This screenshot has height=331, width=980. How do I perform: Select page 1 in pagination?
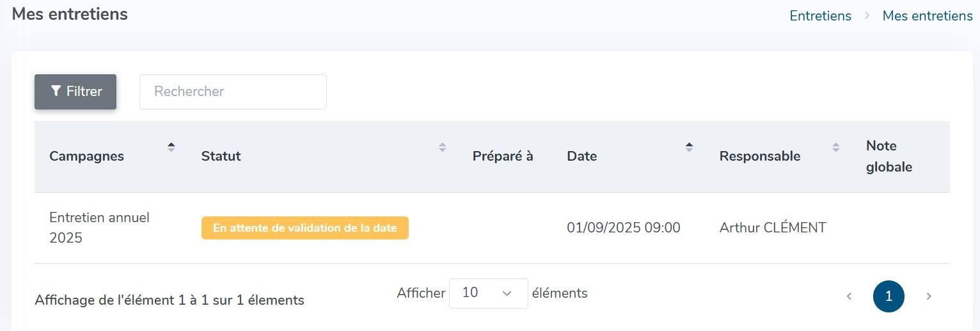click(x=889, y=296)
